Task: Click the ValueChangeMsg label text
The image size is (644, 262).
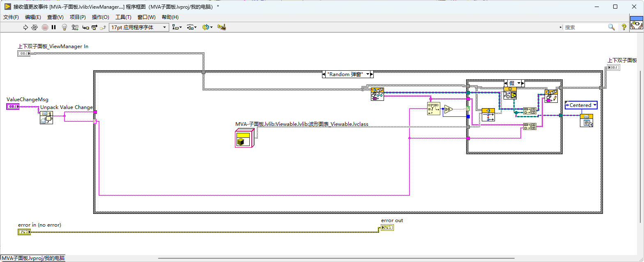Action: click(x=28, y=100)
